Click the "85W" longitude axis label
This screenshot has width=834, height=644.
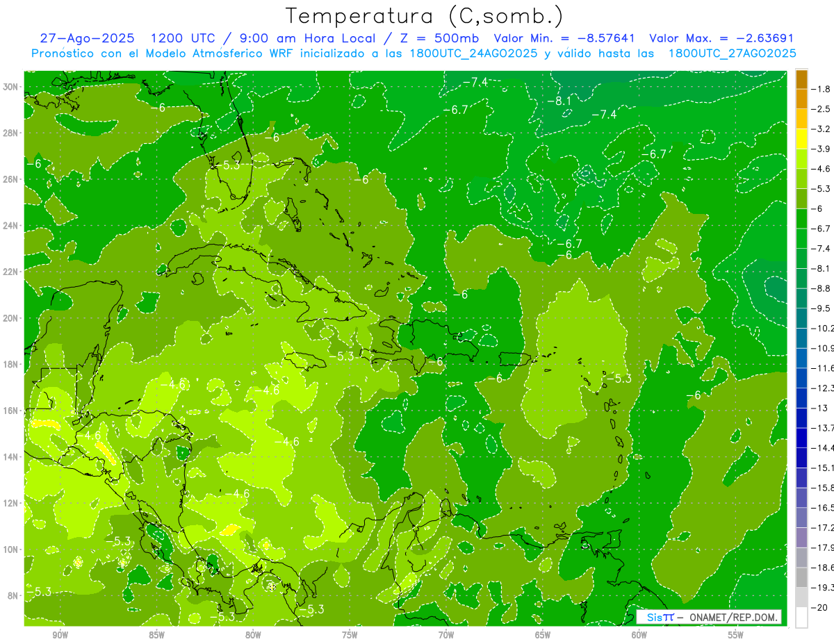tap(156, 634)
